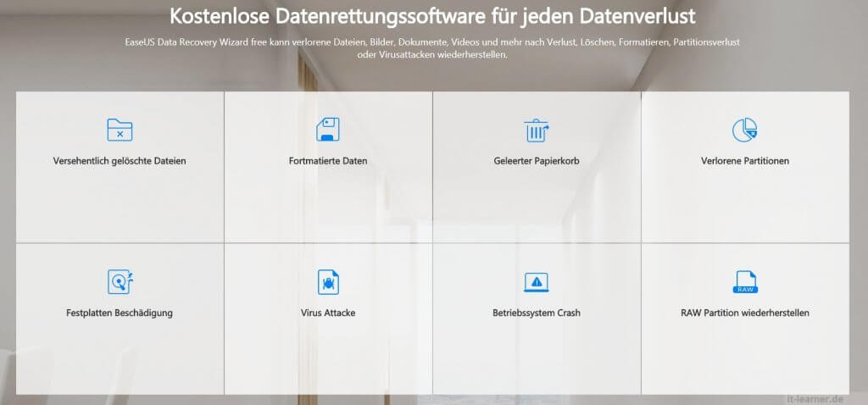The height and width of the screenshot is (405, 868).
Task: Click the deleted folder icon with X
Action: (120, 130)
